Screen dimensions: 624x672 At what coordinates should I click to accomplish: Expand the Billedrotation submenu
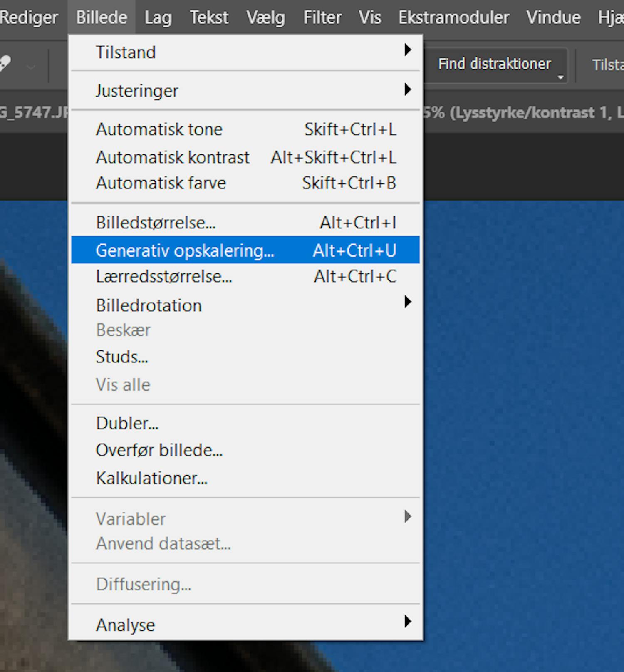coord(245,305)
